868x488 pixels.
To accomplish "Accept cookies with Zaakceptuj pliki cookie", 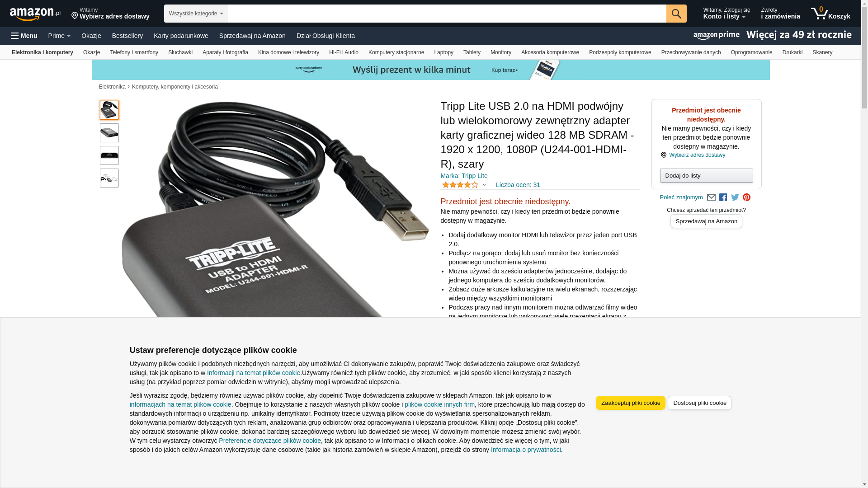I will coord(630,403).
